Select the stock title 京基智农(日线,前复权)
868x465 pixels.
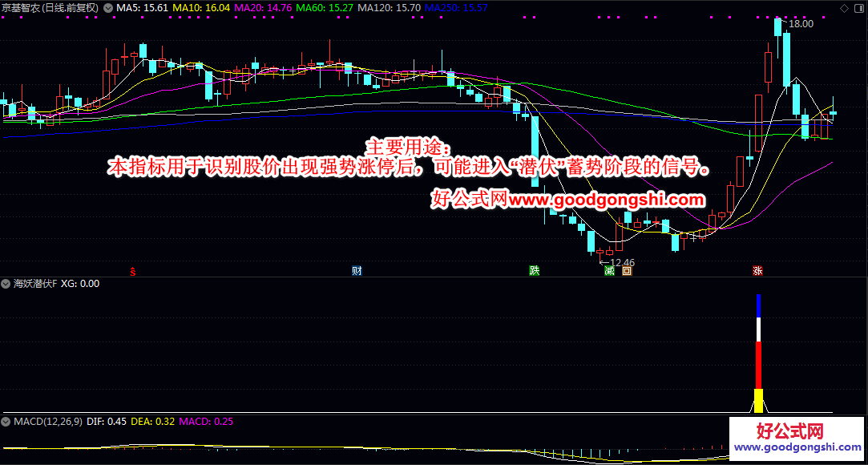pyautogui.click(x=50, y=8)
